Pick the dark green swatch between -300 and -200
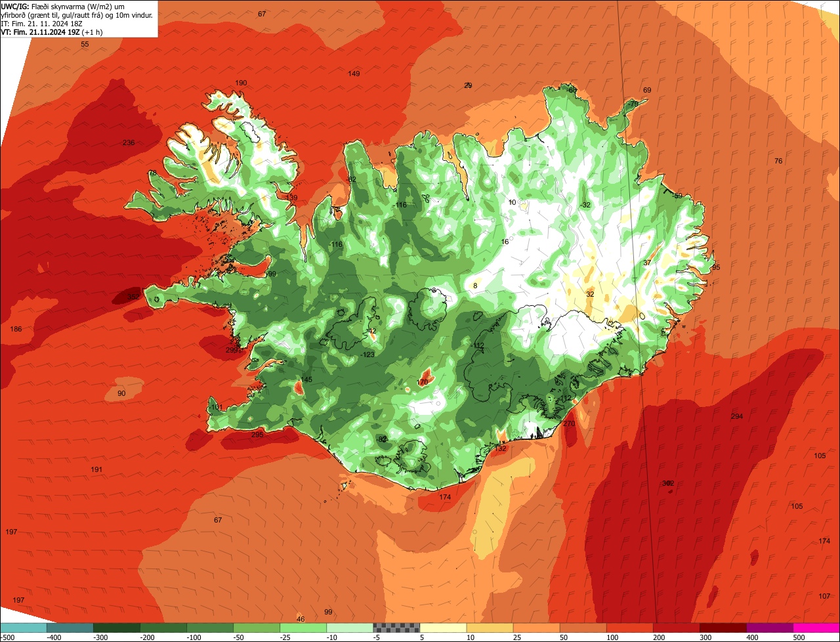This screenshot has height=642, width=840. click(x=117, y=628)
